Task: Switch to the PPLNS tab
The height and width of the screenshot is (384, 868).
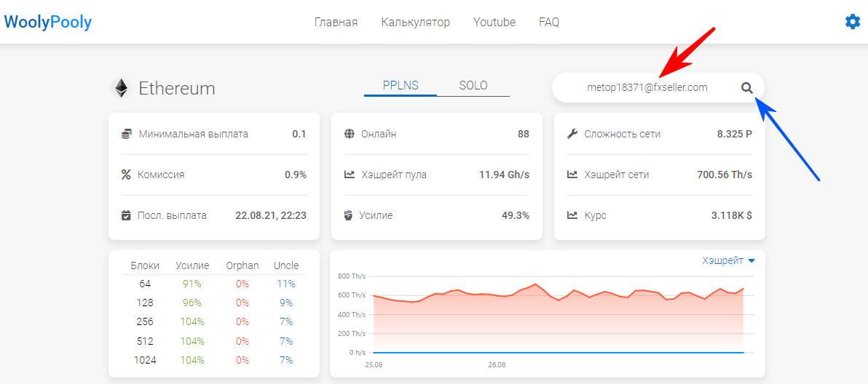Action: [x=401, y=86]
